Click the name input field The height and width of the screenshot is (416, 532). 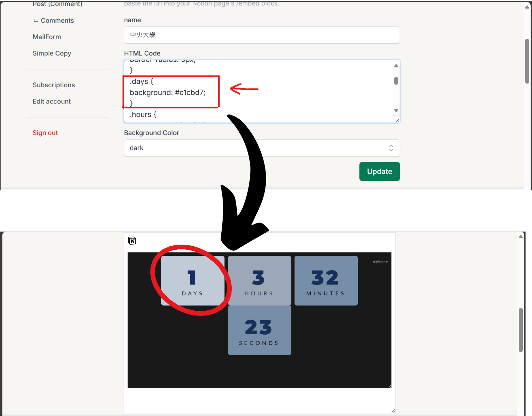click(261, 35)
